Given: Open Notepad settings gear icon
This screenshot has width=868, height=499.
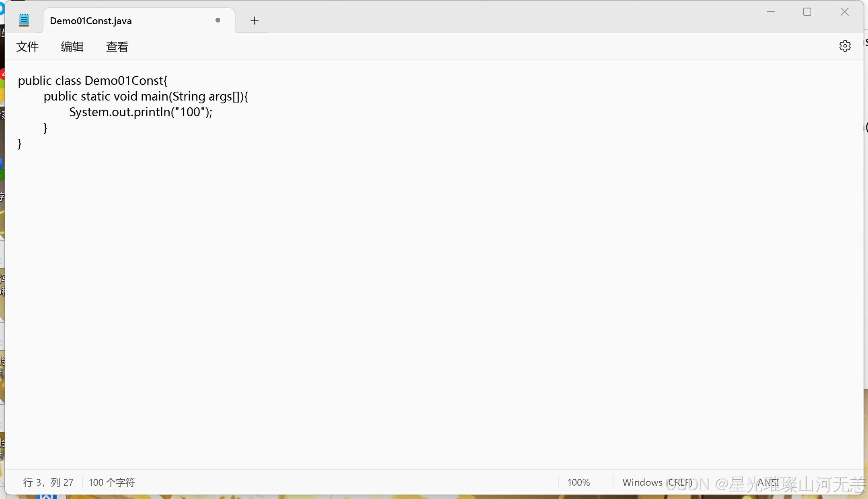Looking at the screenshot, I should click(845, 46).
